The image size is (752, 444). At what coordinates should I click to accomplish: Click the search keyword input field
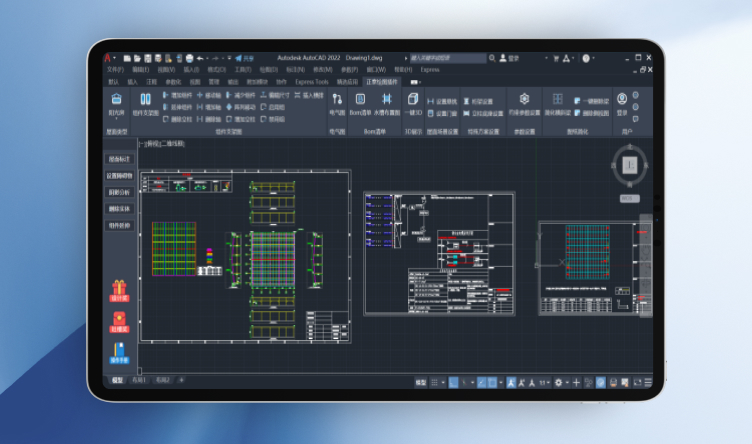(450, 58)
